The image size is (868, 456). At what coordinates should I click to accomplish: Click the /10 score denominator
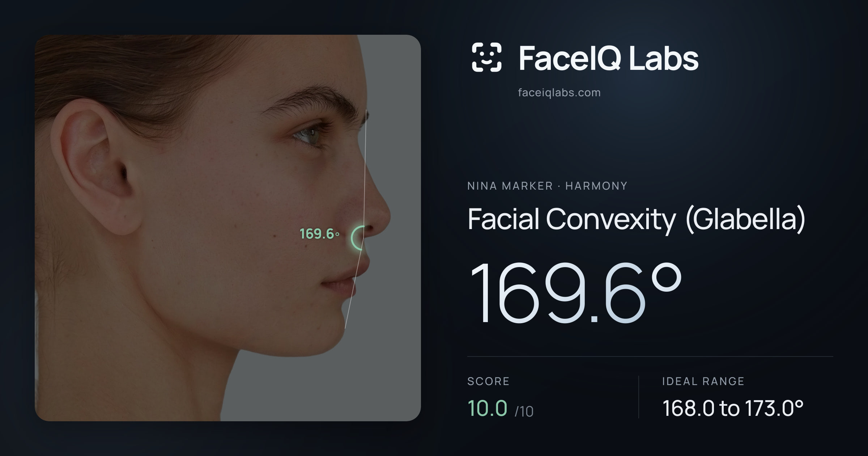[x=524, y=411]
